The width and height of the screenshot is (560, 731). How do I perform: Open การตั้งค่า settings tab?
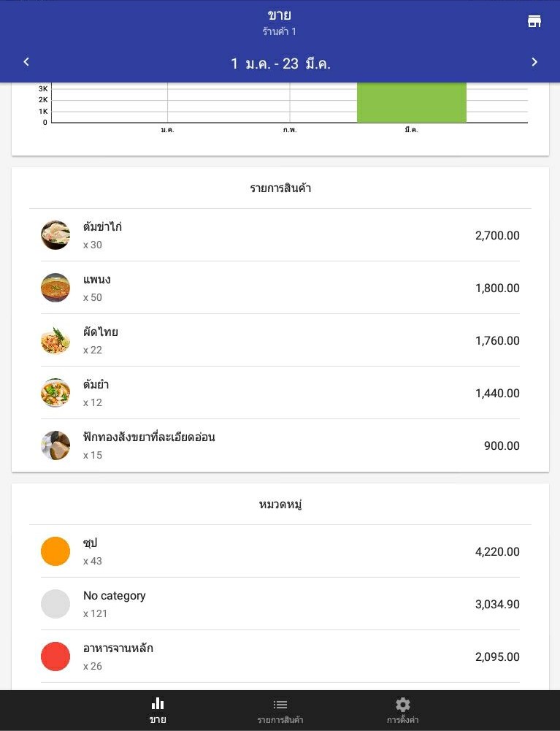[402, 711]
